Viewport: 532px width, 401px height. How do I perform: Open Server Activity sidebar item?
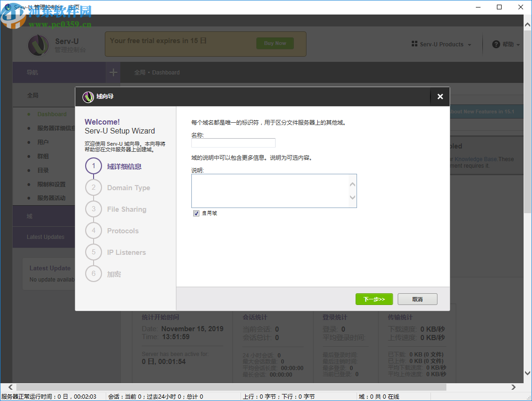(51, 198)
